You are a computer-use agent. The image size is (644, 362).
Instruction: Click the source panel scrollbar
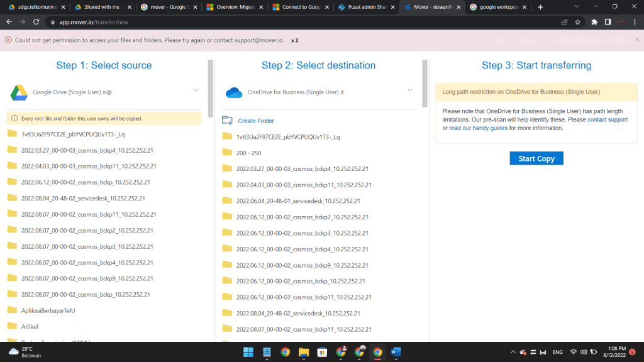click(x=210, y=88)
